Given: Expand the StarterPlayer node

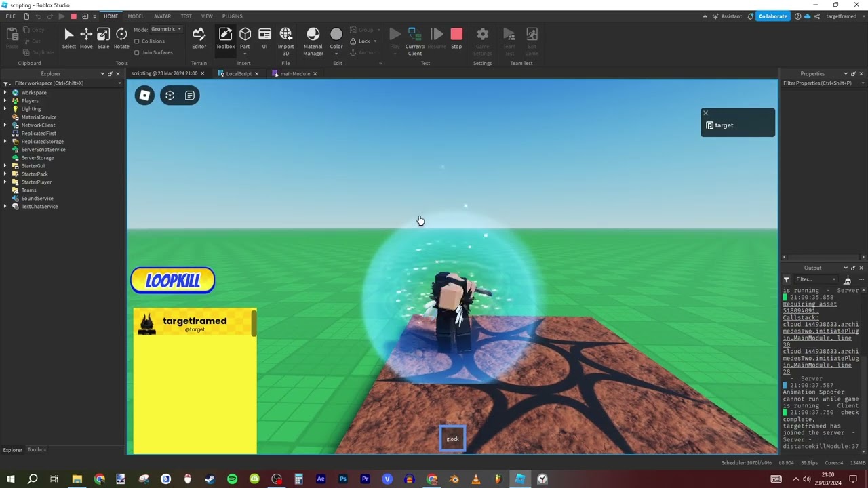Looking at the screenshot, I should pos(5,182).
